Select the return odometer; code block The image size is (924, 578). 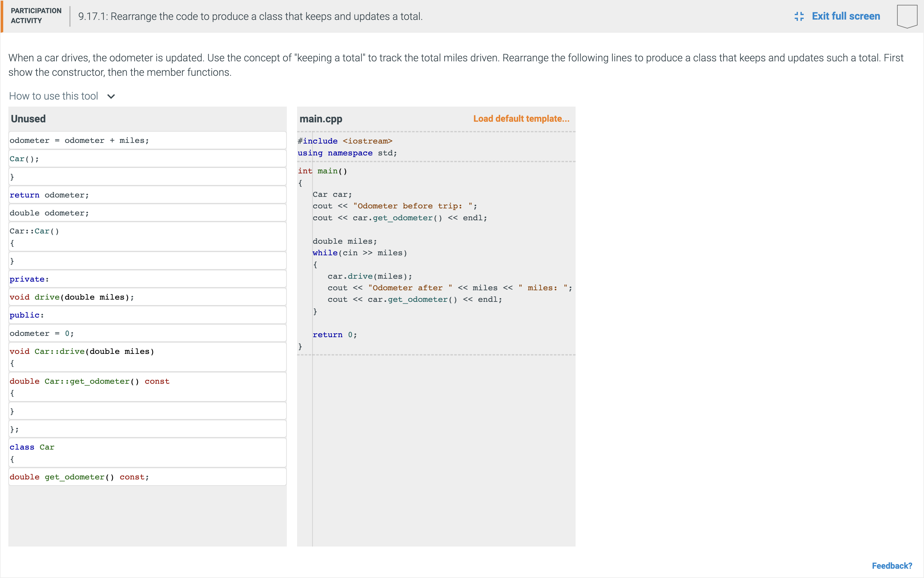coord(147,195)
